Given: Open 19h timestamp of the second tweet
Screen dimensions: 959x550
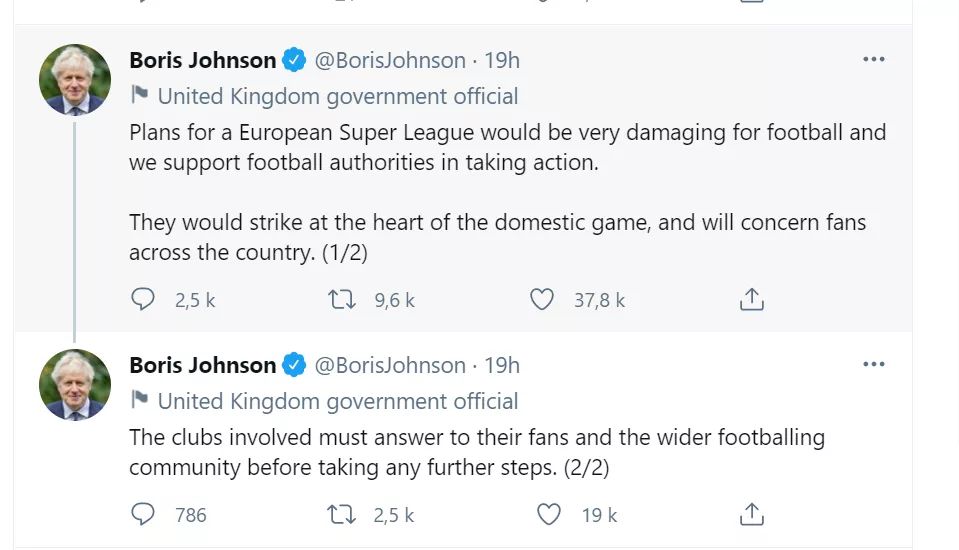Looking at the screenshot, I should tap(502, 365).
